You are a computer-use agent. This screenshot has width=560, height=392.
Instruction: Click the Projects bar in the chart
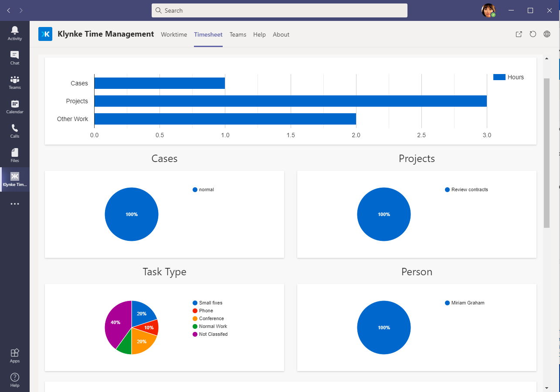coord(290,101)
